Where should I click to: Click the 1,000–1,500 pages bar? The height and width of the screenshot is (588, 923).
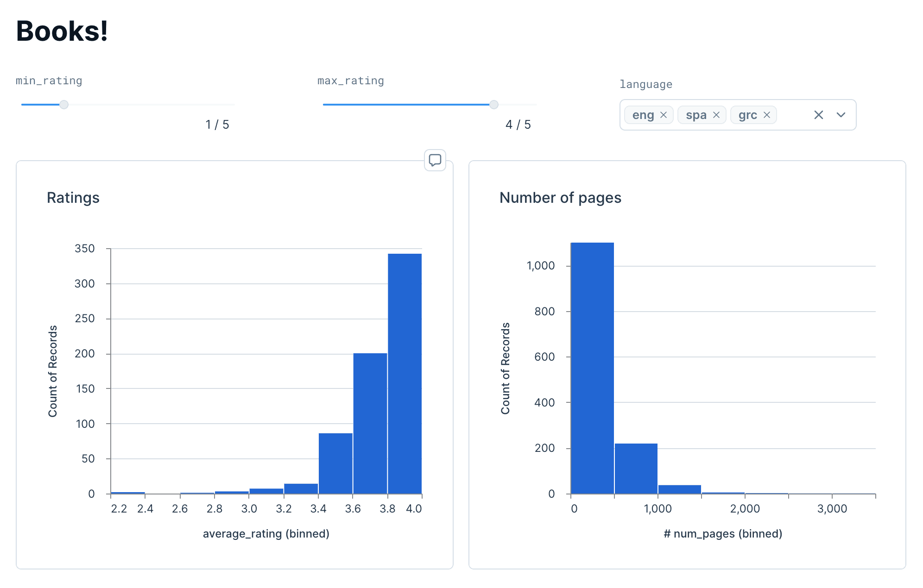[x=680, y=489]
